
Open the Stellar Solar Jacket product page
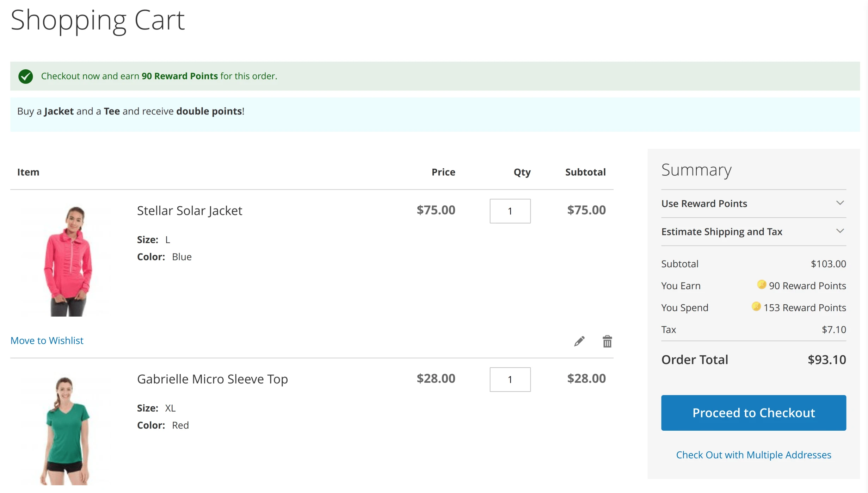coord(189,211)
